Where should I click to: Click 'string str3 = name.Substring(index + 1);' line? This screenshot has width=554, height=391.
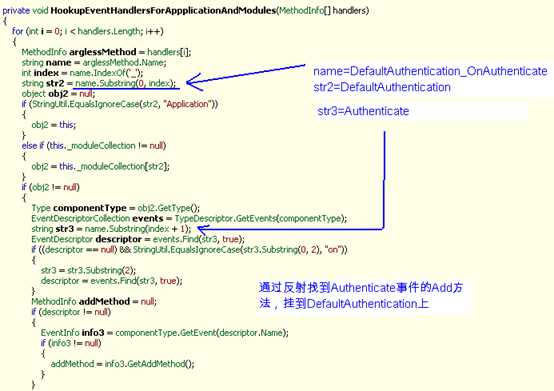[x=111, y=229]
